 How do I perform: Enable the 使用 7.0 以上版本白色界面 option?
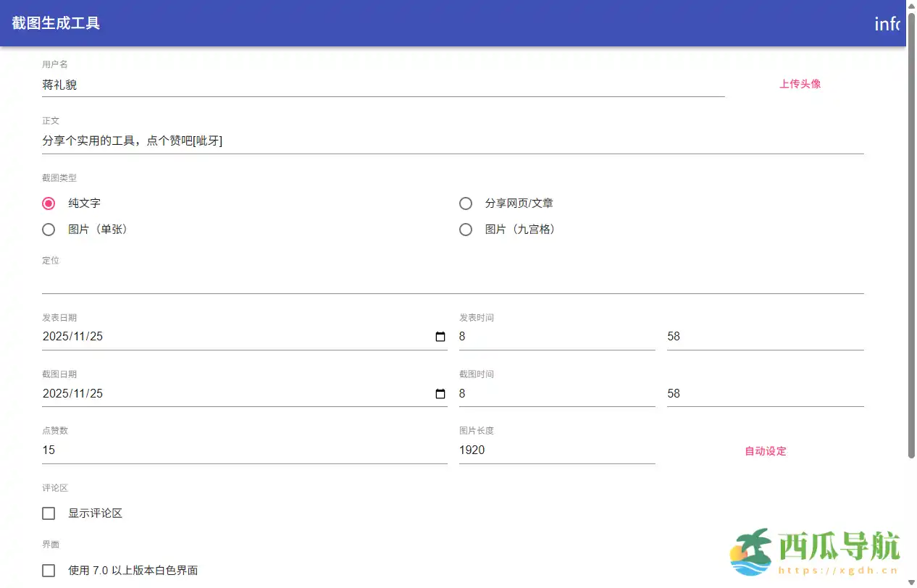click(x=48, y=570)
